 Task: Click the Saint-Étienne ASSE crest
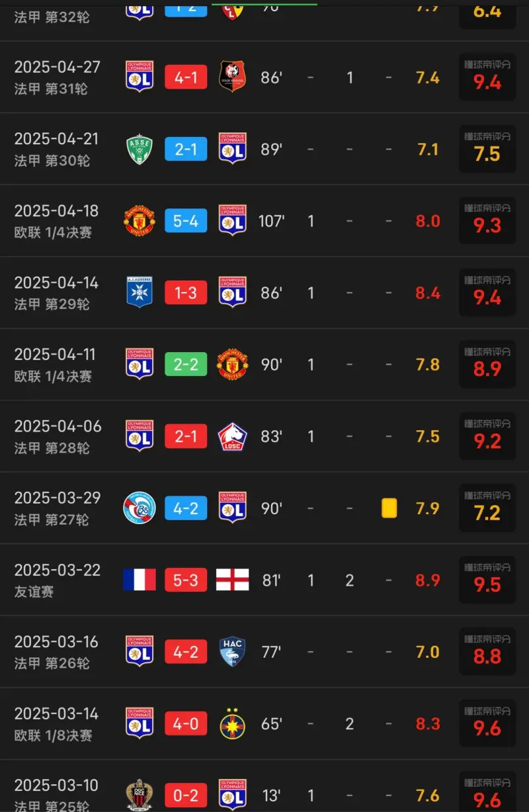click(x=140, y=149)
